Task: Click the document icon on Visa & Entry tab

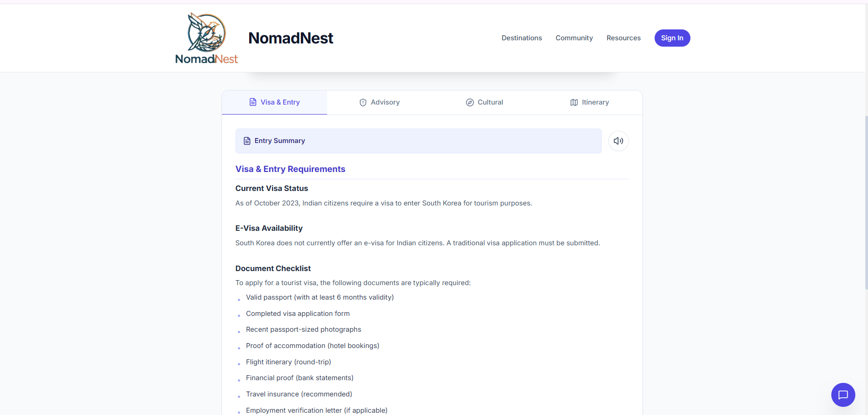Action: pyautogui.click(x=253, y=102)
